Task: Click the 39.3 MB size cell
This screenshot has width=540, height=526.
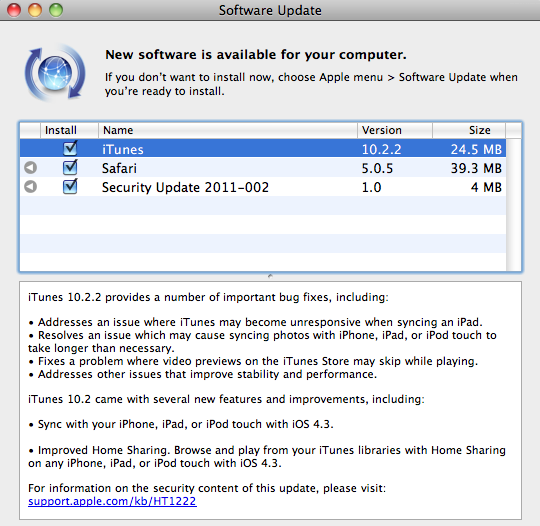Action: click(x=476, y=168)
